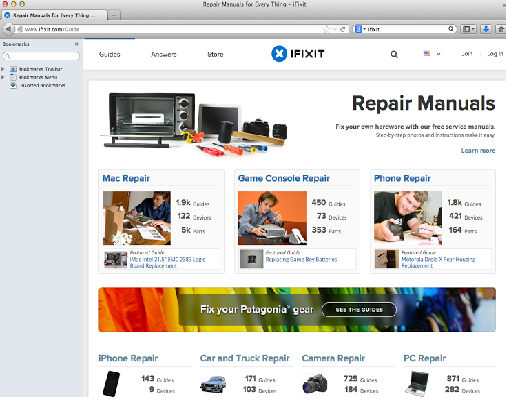The height and width of the screenshot is (400, 506).
Task: Click the See The Guides button
Action: [x=359, y=310]
